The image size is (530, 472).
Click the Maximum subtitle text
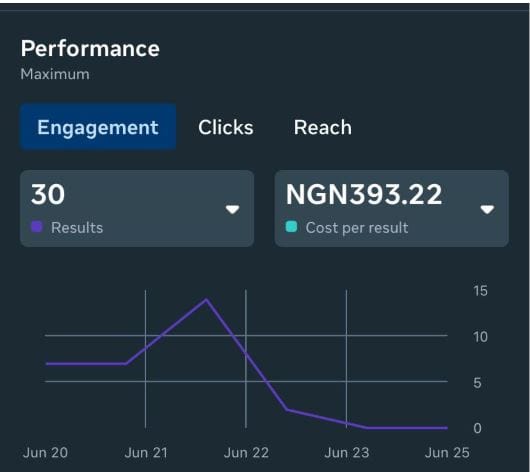tap(55, 74)
